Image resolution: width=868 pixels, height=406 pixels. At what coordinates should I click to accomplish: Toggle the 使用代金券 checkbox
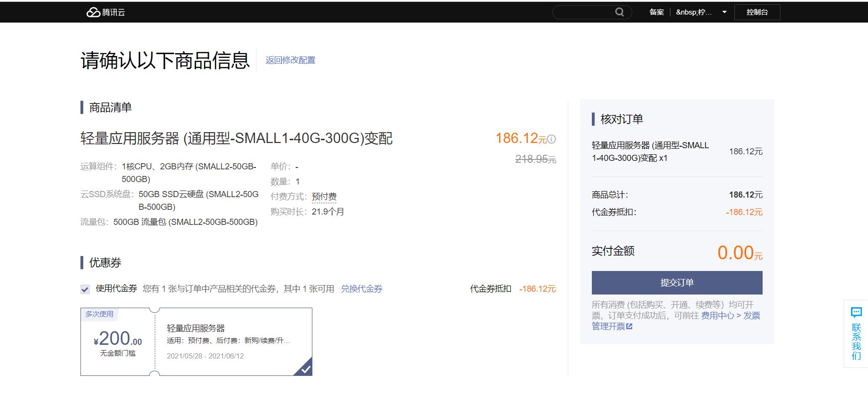point(85,289)
